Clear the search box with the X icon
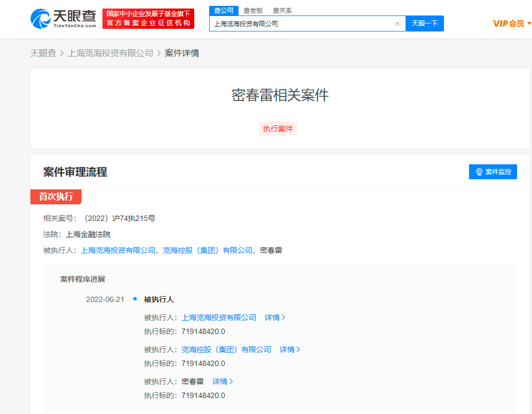Image resolution: width=532 pixels, height=414 pixels. [x=398, y=23]
